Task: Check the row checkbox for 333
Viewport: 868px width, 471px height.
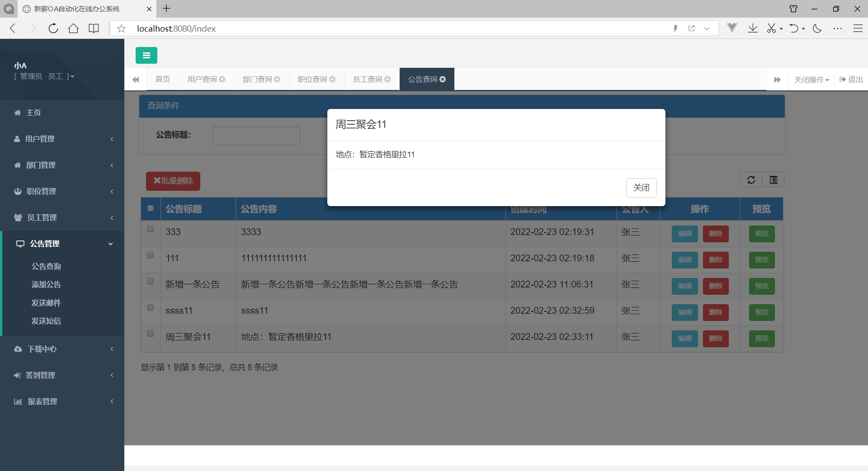Action: pyautogui.click(x=151, y=229)
